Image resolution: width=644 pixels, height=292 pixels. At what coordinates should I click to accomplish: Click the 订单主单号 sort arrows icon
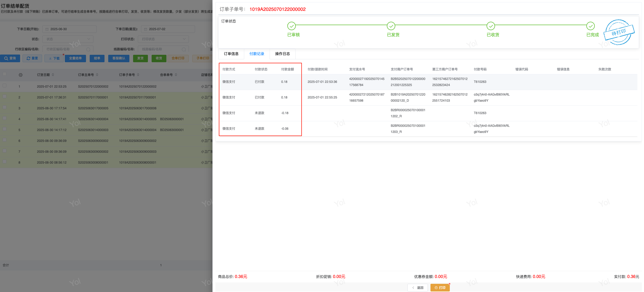(x=97, y=75)
